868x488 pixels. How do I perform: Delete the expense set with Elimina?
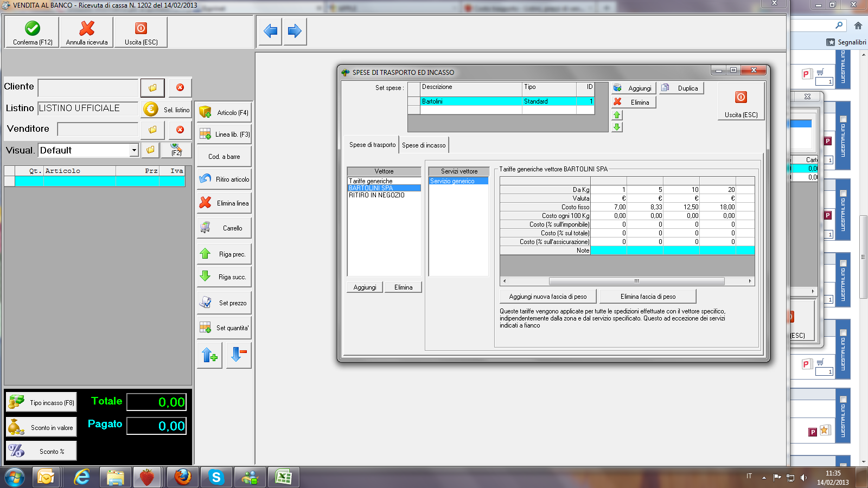(x=634, y=102)
